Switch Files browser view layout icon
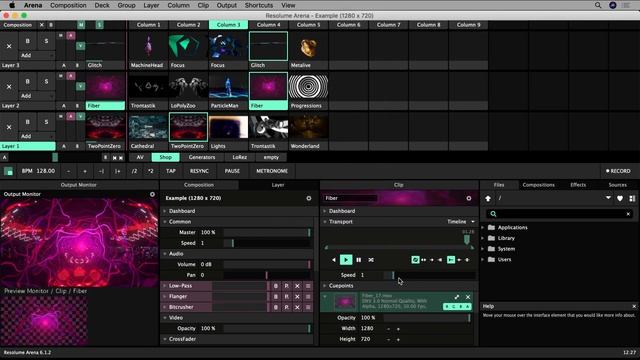The image size is (640, 360). (x=632, y=198)
